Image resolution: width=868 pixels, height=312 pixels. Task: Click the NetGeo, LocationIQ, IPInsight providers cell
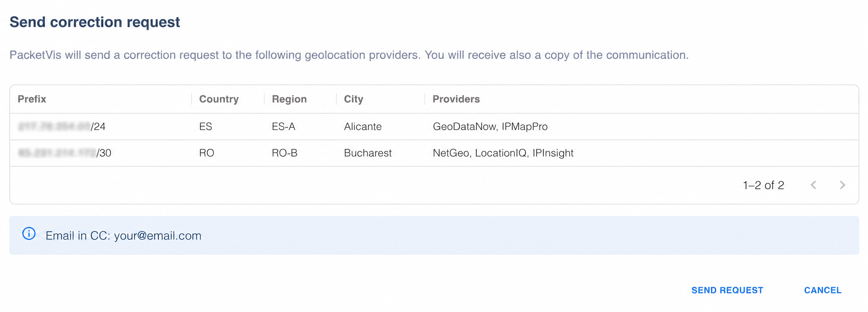pyautogui.click(x=503, y=153)
